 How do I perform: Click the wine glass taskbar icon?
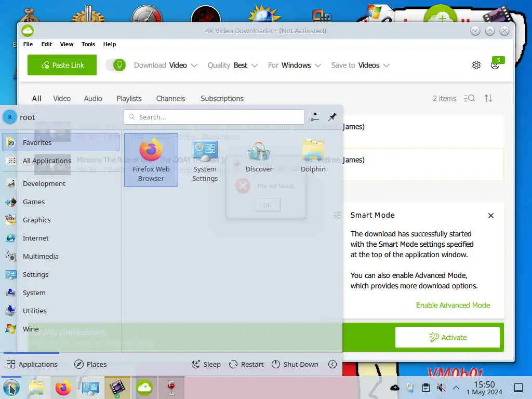click(171, 388)
